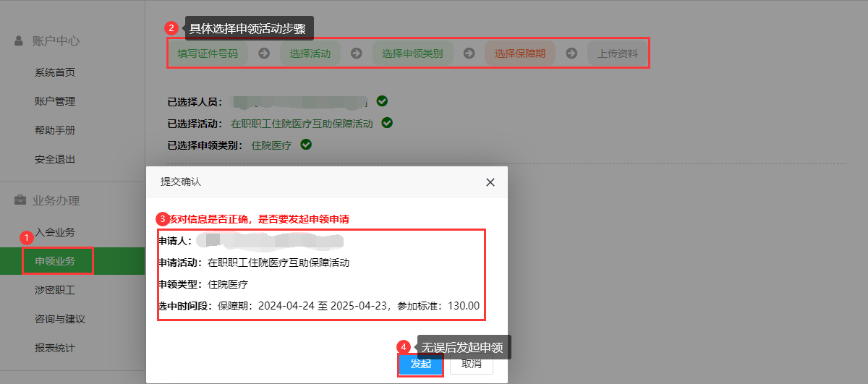Open 咨询与建议 menu item
868x384 pixels.
click(x=60, y=319)
